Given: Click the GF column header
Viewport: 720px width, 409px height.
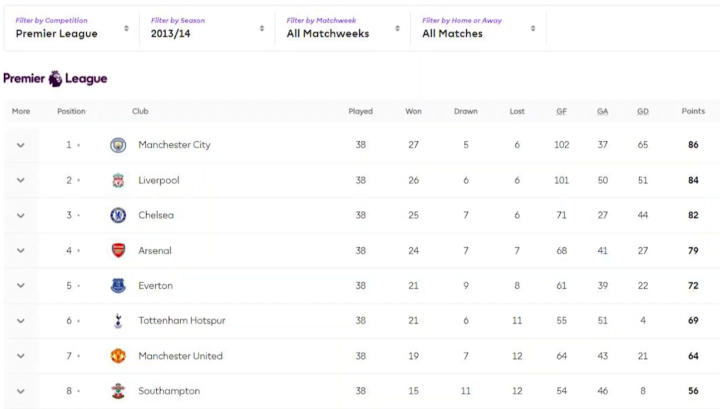Looking at the screenshot, I should tap(561, 111).
